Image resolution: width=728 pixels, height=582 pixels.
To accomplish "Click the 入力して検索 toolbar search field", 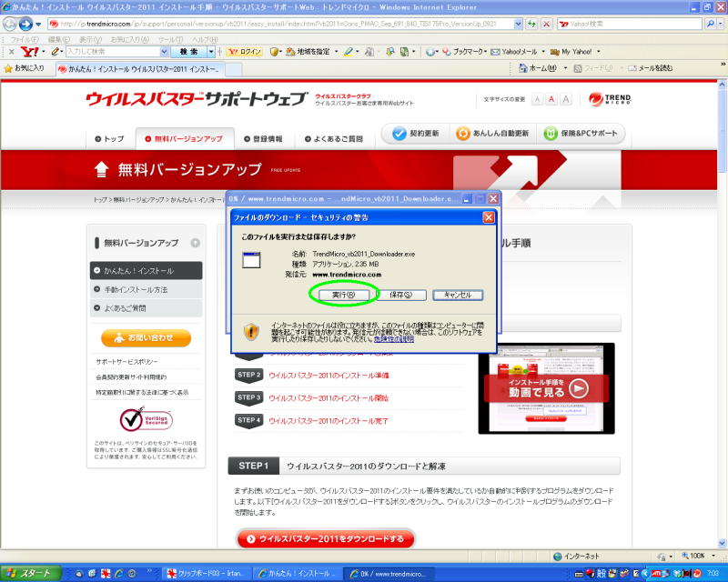I will pyautogui.click(x=113, y=52).
